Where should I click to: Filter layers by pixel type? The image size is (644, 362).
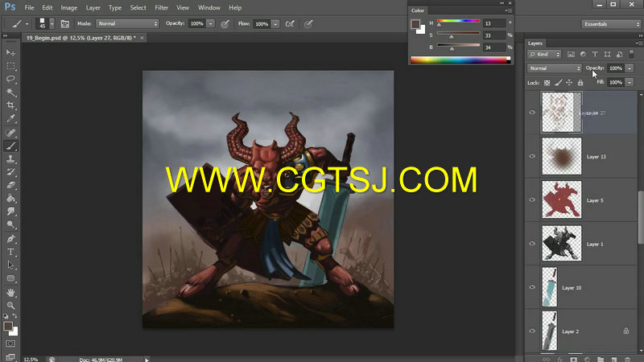click(571, 54)
